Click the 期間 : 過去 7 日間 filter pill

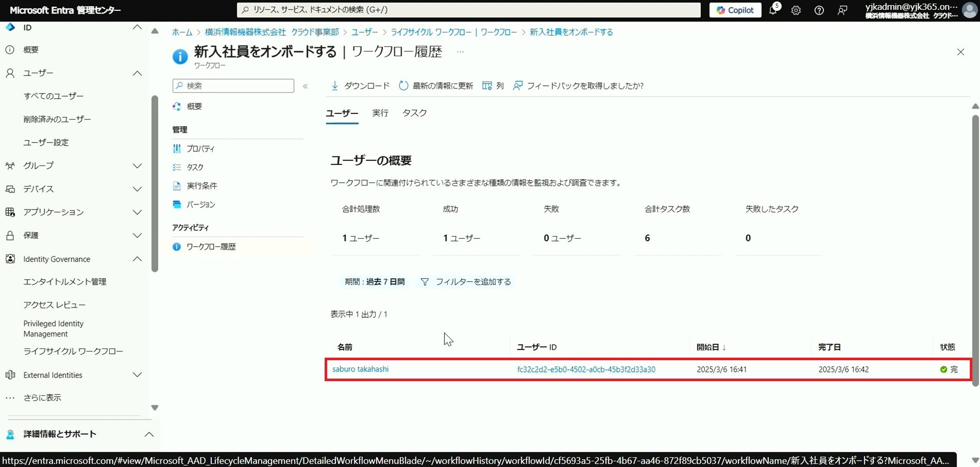pyautogui.click(x=374, y=282)
